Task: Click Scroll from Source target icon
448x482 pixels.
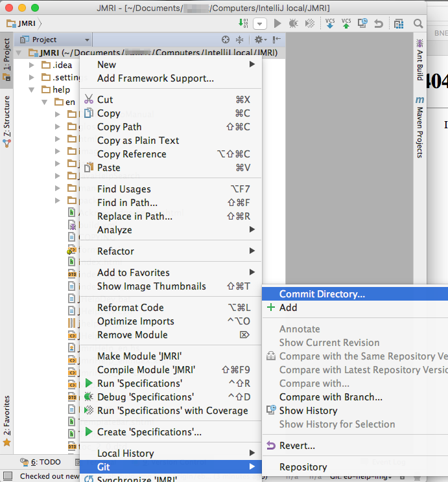Action: pyautogui.click(x=226, y=40)
